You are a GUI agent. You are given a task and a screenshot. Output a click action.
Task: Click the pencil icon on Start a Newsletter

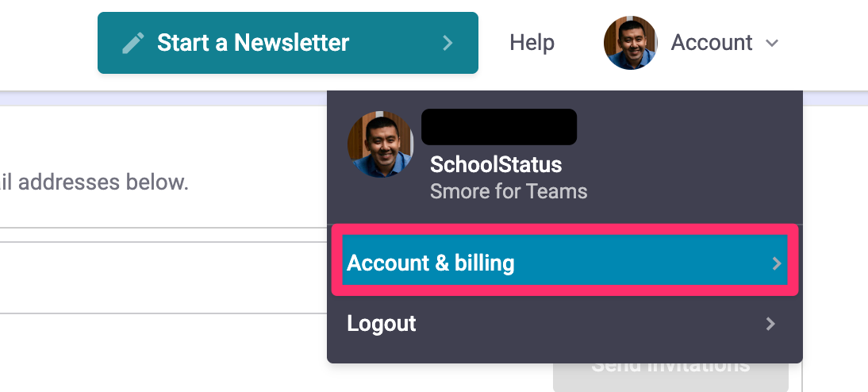(x=133, y=43)
